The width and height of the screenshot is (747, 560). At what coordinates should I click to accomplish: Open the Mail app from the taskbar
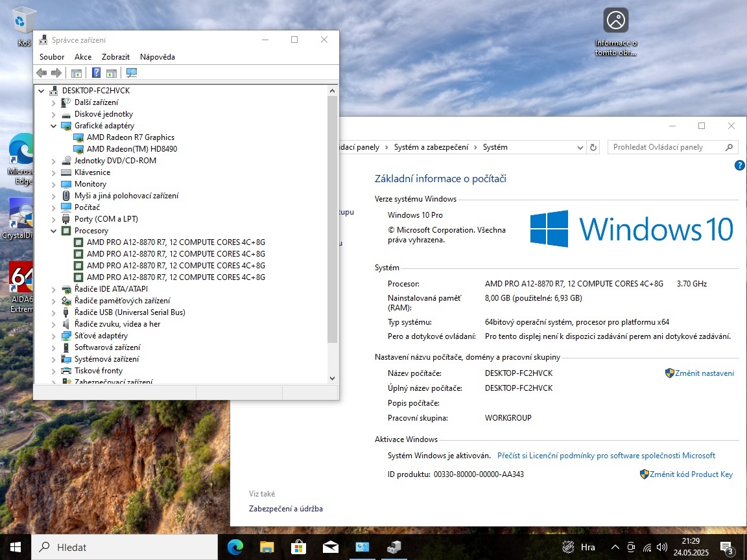click(331, 547)
